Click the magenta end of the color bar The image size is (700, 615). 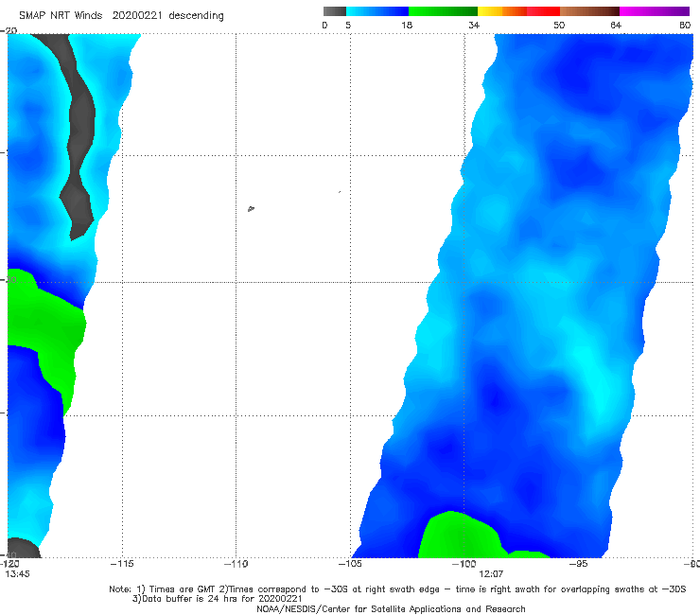(655, 11)
